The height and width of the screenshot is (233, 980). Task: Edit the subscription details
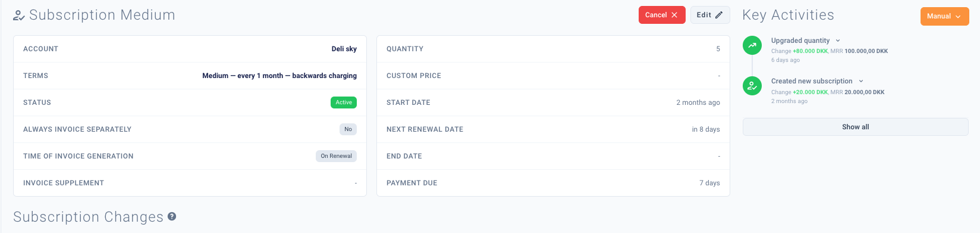tap(710, 15)
